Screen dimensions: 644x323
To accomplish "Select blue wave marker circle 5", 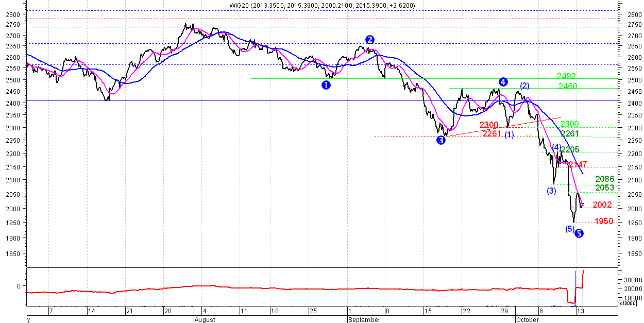I will [x=579, y=233].
